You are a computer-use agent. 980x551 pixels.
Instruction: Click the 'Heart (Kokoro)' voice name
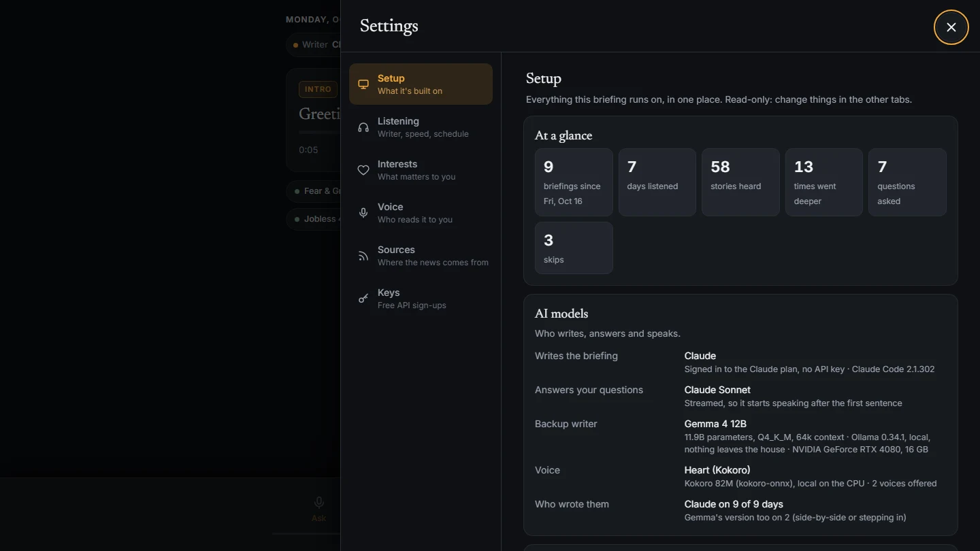click(717, 470)
